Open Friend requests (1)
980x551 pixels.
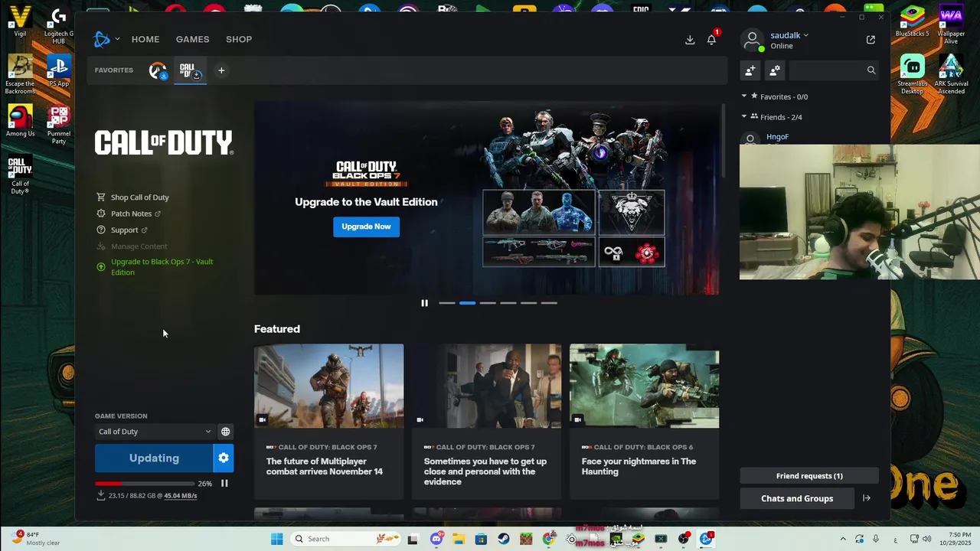(x=809, y=476)
